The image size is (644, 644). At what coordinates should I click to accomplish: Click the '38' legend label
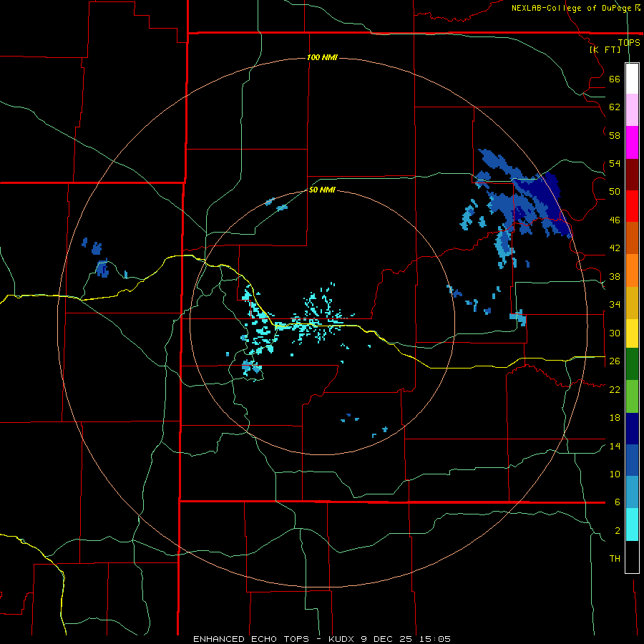coord(615,276)
